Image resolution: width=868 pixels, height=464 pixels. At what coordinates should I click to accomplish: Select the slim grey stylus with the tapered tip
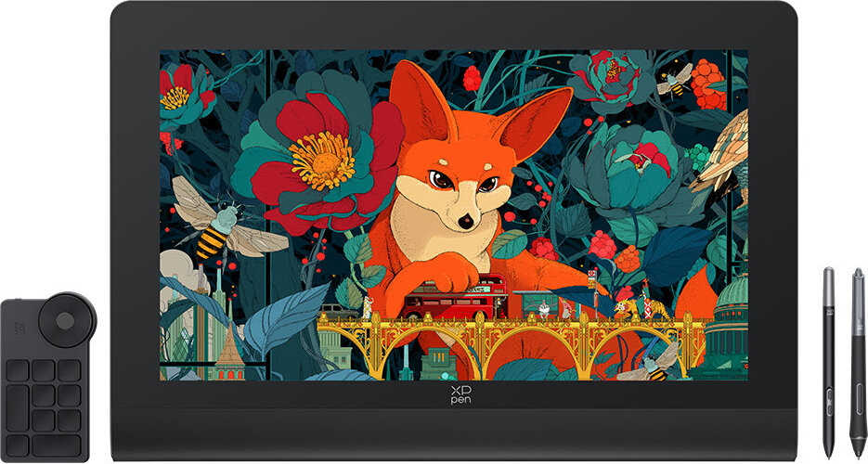point(829,362)
